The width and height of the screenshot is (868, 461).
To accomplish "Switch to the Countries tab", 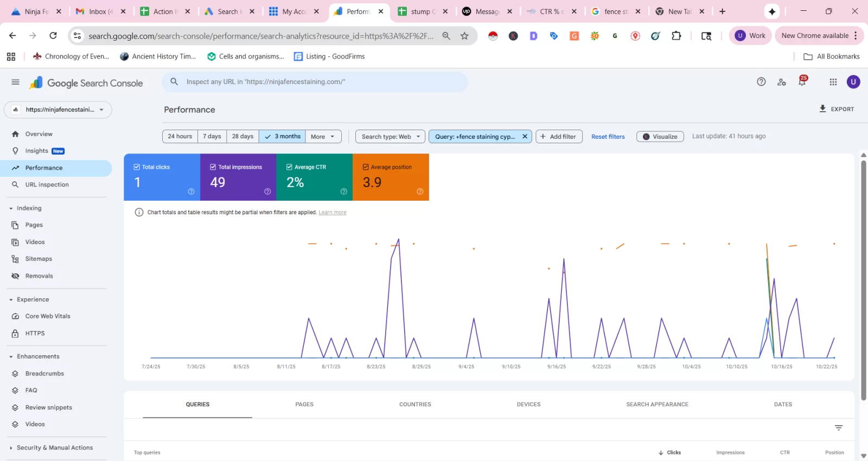I will (415, 405).
